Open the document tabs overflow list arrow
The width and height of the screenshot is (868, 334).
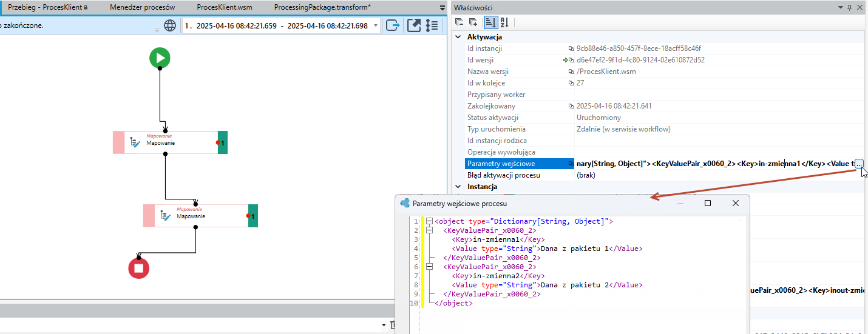[442, 8]
